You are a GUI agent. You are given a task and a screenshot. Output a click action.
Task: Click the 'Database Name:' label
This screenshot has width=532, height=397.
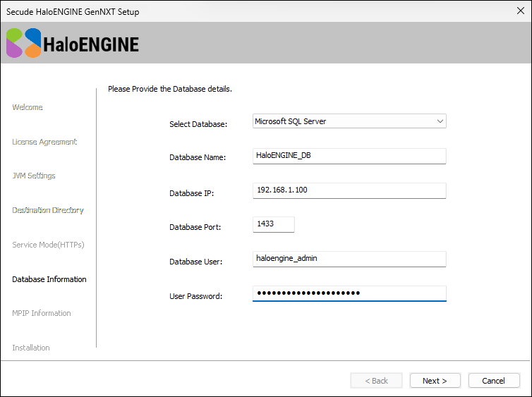point(198,157)
